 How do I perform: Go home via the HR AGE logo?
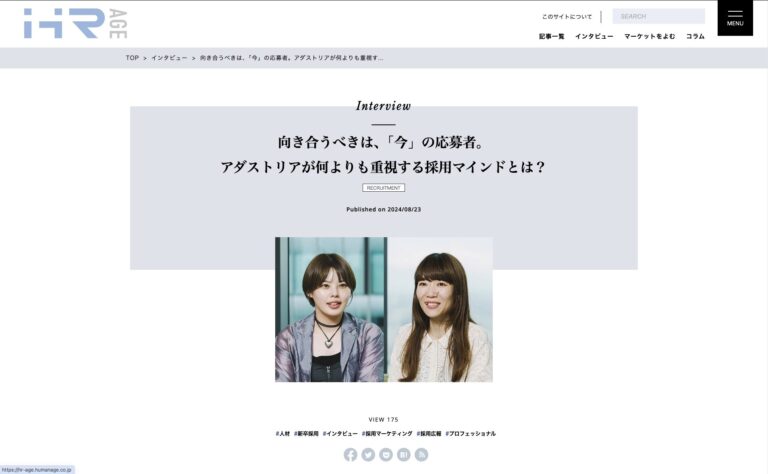coord(75,23)
